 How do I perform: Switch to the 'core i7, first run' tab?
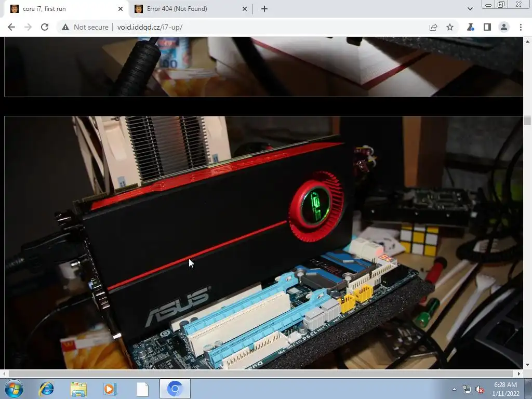coord(66,9)
